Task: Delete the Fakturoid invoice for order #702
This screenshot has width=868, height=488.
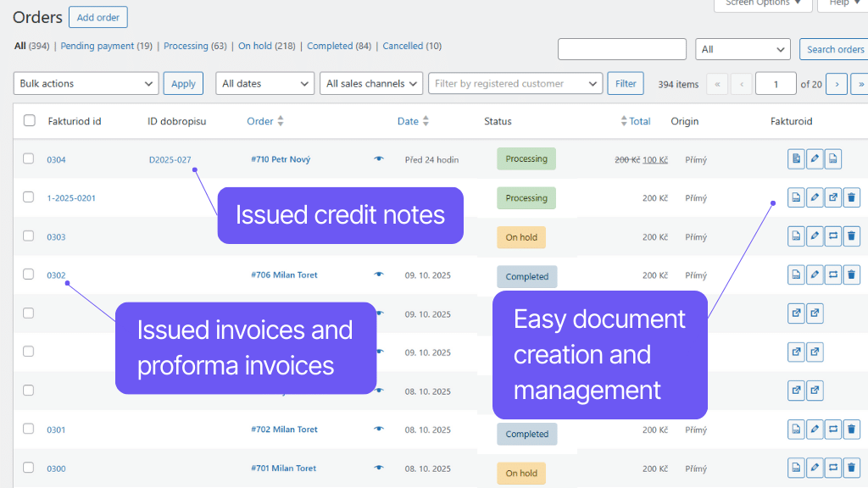Action: 851,430
